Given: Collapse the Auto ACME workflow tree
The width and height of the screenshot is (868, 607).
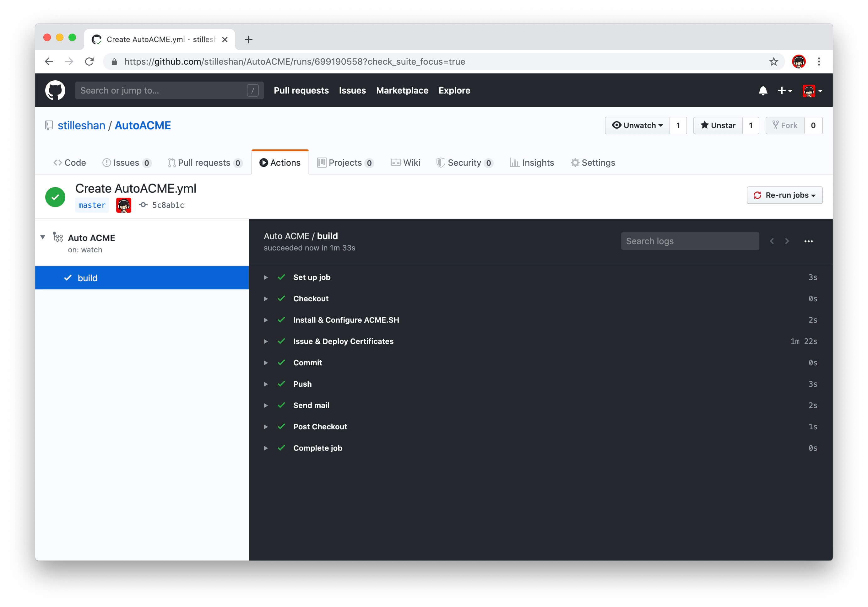Looking at the screenshot, I should click(43, 237).
